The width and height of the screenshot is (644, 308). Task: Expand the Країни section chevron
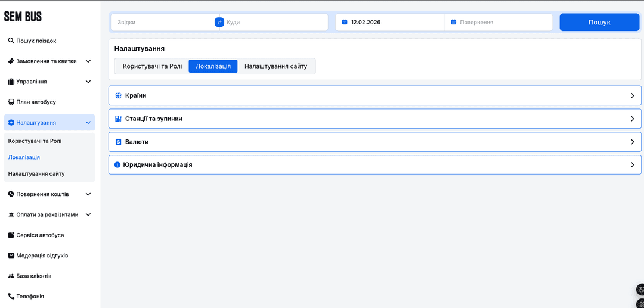pyautogui.click(x=632, y=95)
